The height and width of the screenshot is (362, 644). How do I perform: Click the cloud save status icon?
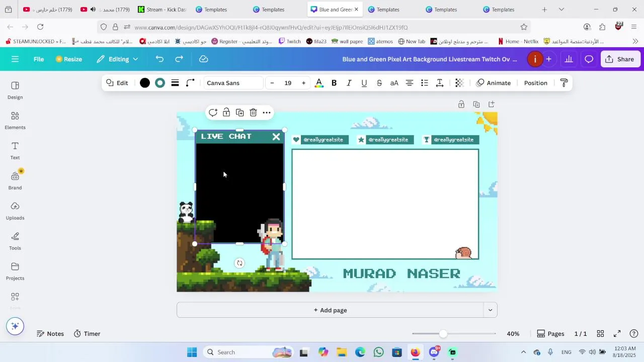click(x=204, y=59)
